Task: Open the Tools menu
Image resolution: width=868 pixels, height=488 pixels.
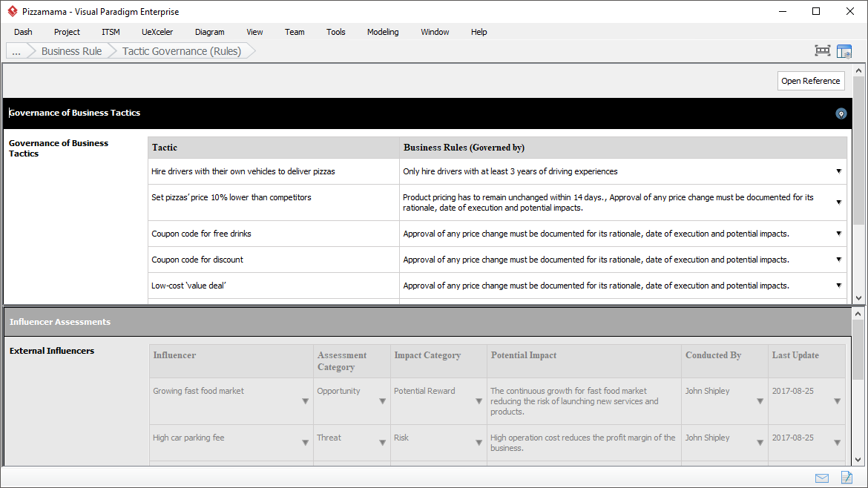Action: tap(335, 32)
